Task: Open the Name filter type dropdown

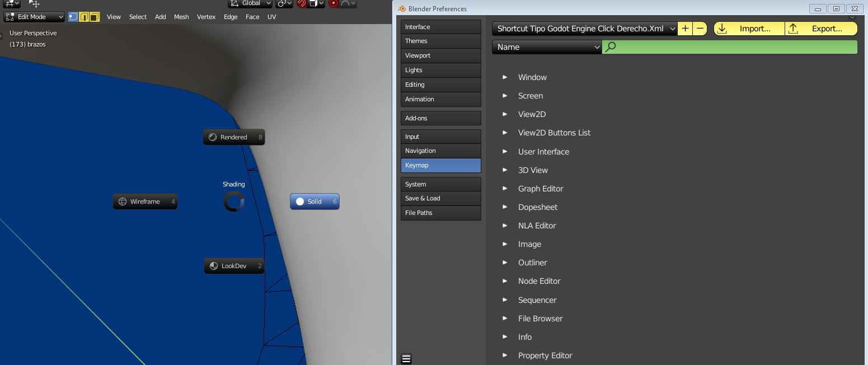Action: coord(547,47)
